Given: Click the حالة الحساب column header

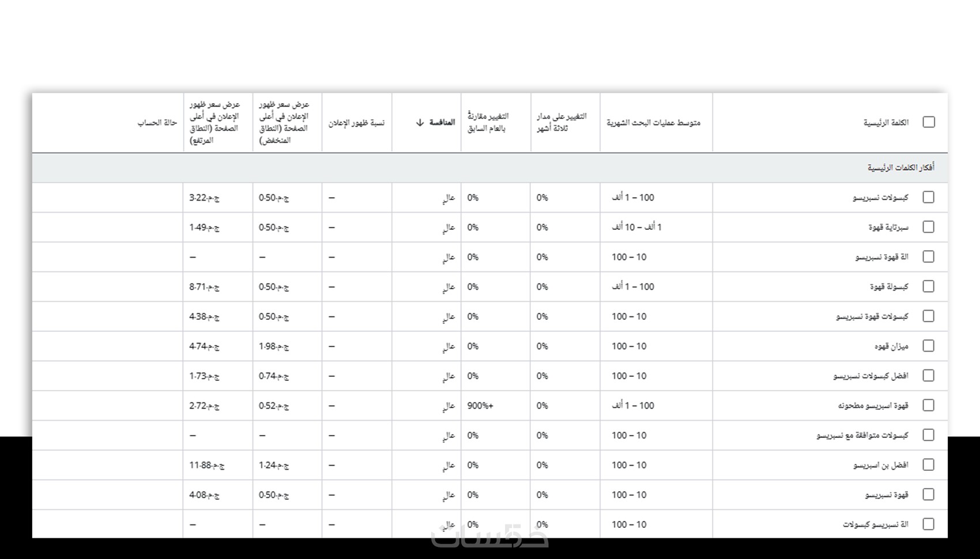Looking at the screenshot, I should [x=157, y=123].
